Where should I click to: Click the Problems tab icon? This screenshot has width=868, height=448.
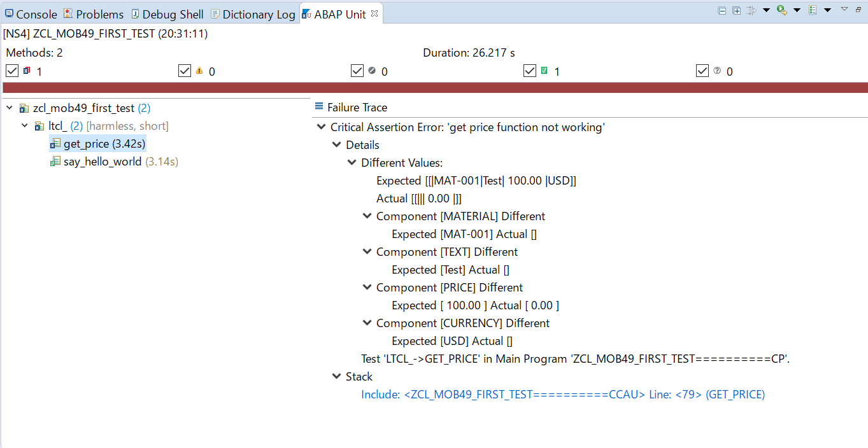tap(68, 13)
